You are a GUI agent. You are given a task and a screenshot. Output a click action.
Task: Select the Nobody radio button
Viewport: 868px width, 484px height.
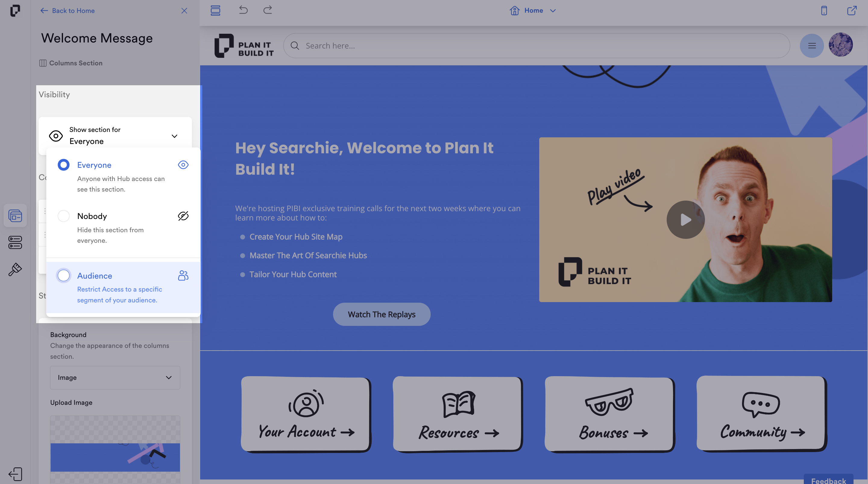click(63, 216)
